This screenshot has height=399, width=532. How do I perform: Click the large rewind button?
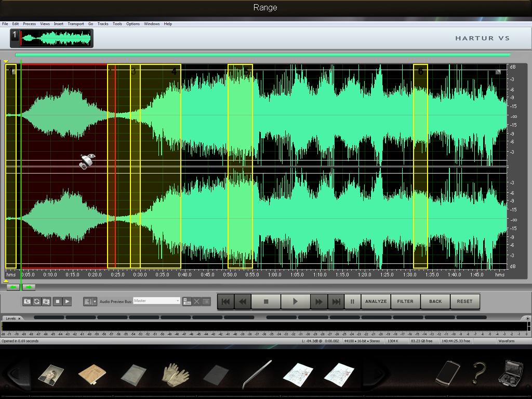(x=243, y=301)
